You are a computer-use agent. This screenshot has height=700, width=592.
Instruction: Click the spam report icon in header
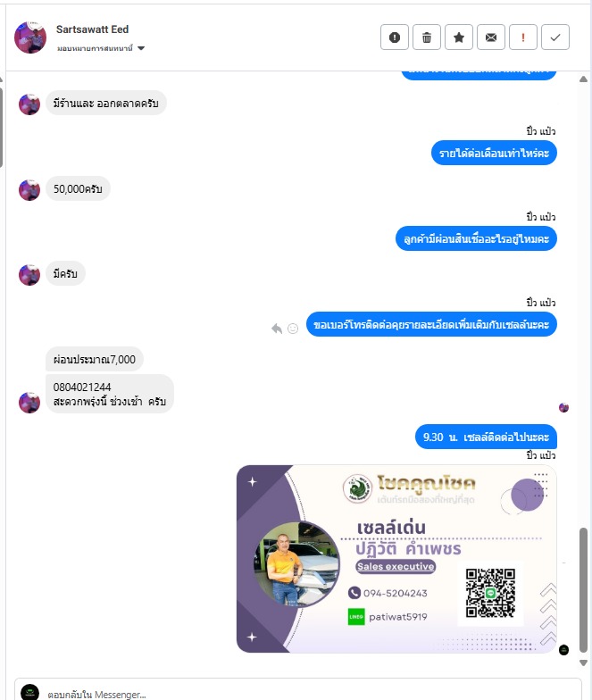click(x=395, y=37)
